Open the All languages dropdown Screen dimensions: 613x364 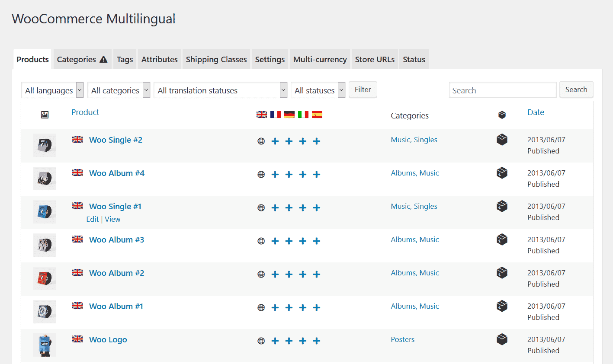(52, 90)
